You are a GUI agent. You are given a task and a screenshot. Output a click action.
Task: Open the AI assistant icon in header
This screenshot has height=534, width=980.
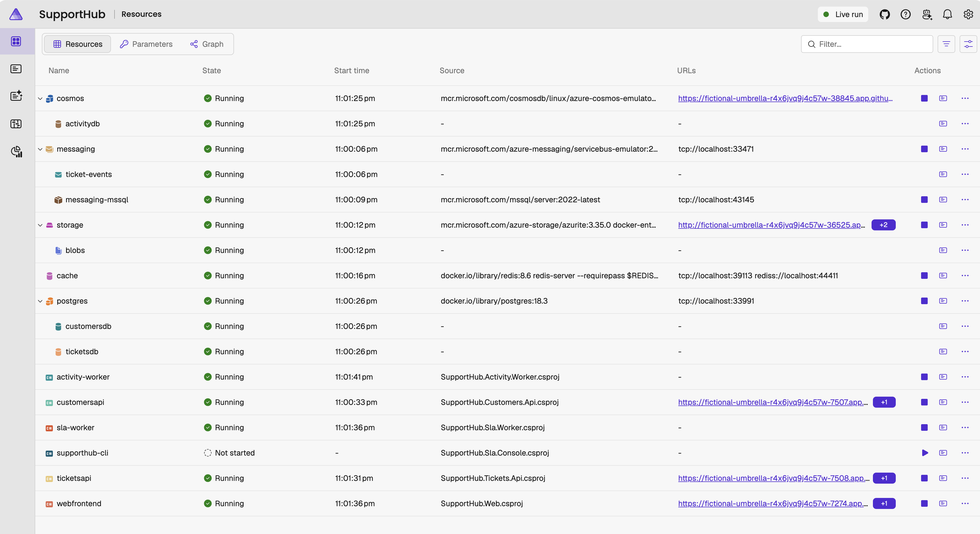[927, 14]
